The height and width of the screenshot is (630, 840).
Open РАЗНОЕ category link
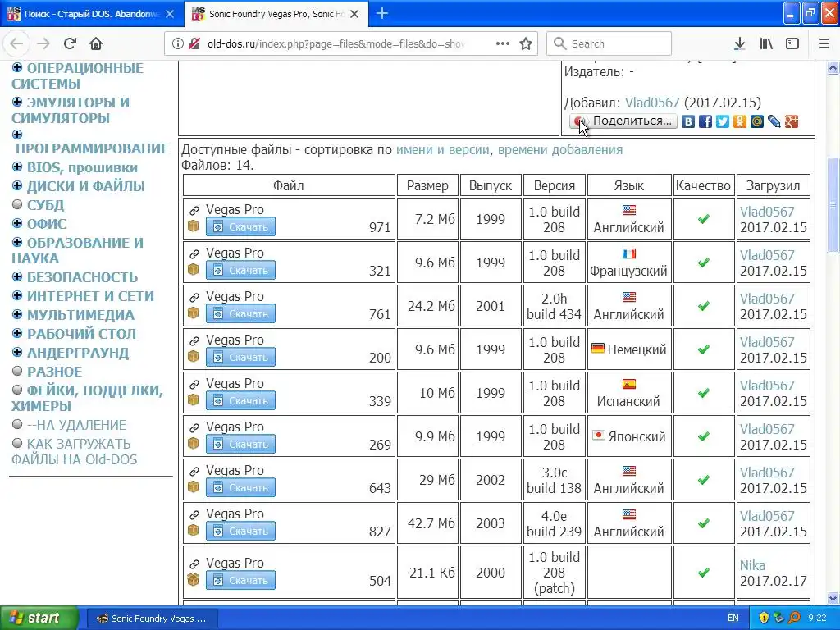55,372
